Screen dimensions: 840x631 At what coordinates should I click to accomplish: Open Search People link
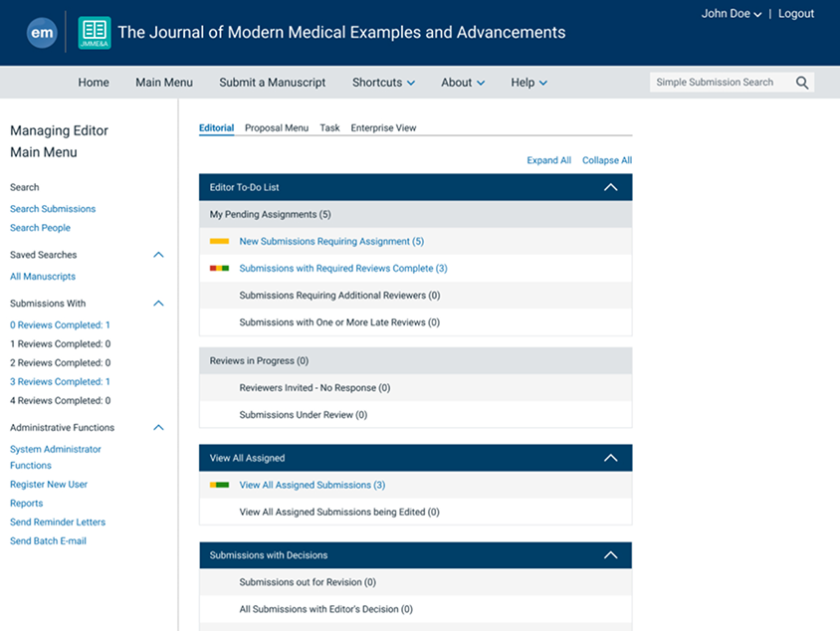point(40,228)
